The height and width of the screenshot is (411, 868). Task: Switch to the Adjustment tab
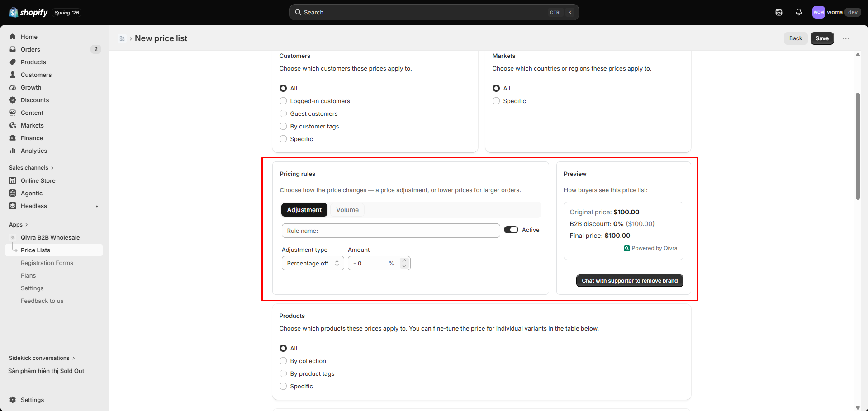click(304, 210)
